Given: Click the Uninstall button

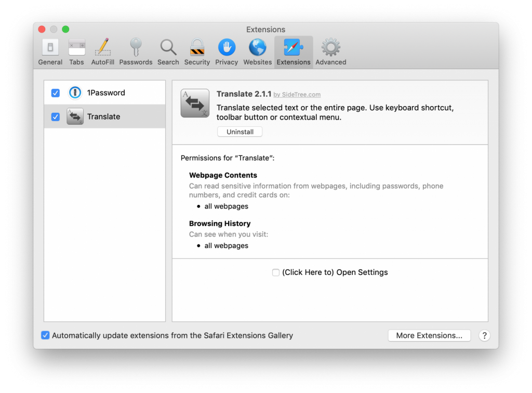Looking at the screenshot, I should pos(240,132).
